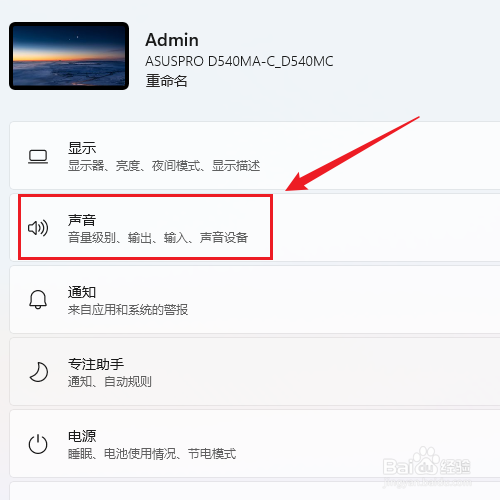Click the laptop icon for Display settings
Image resolution: width=500 pixels, height=500 pixels.
pyautogui.click(x=38, y=157)
